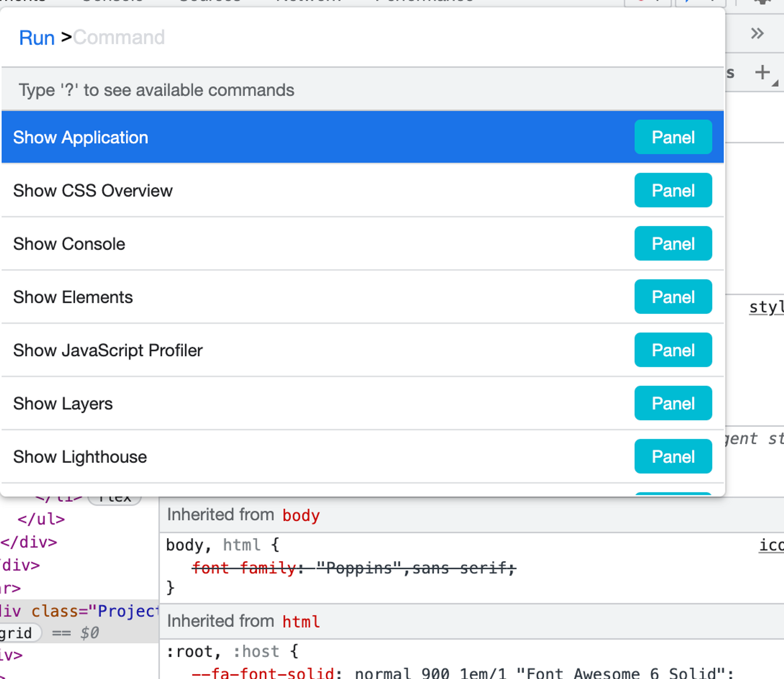Viewport: 784px width, 679px height.
Task: Choose Show Console from command list
Action: click(x=69, y=244)
